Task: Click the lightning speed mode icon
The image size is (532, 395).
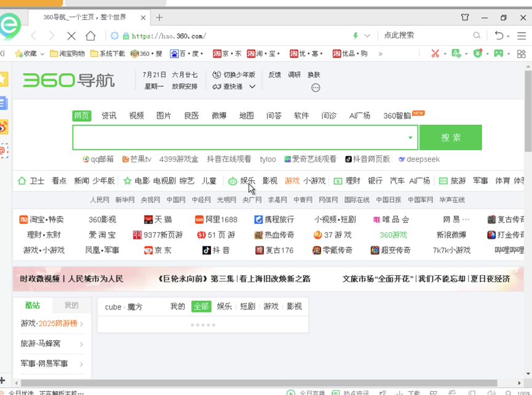Action: click(x=355, y=36)
